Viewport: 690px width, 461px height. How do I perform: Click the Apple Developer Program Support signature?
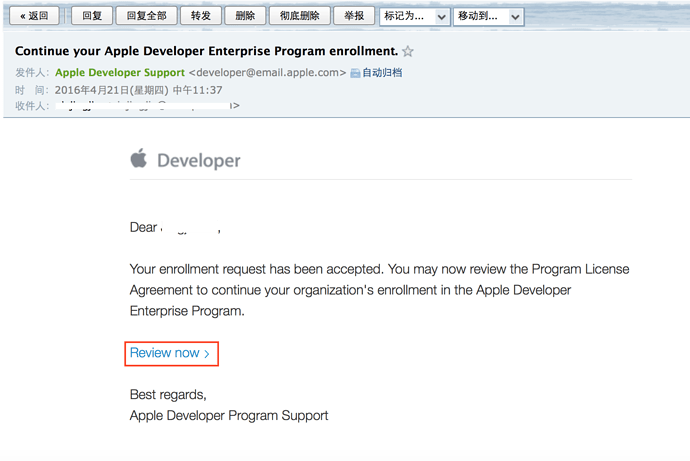229,415
